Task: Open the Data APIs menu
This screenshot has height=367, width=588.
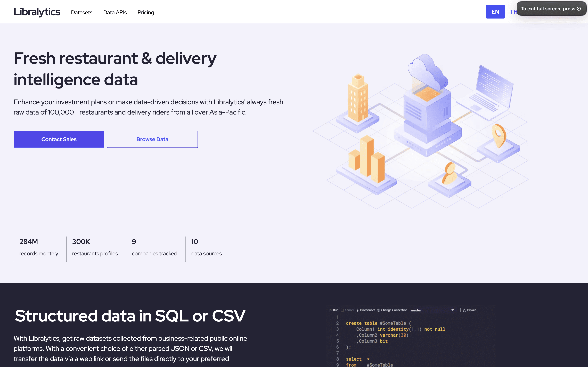Action: click(x=115, y=12)
